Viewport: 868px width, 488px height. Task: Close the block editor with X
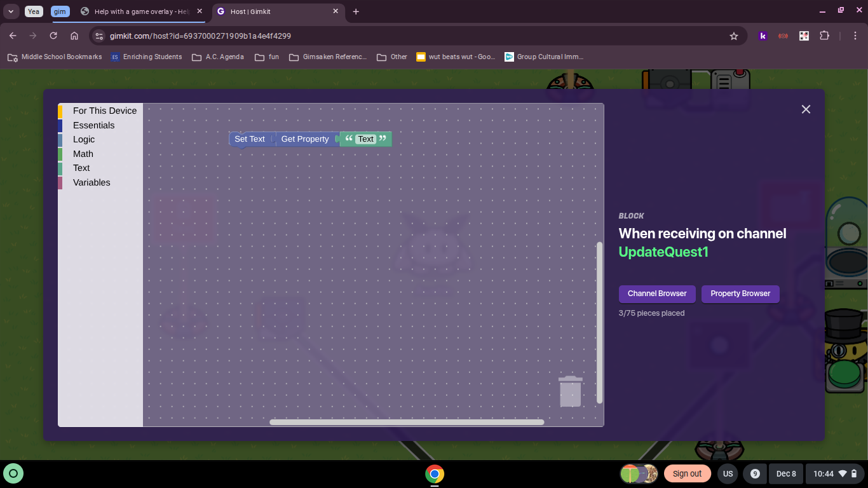coord(806,109)
